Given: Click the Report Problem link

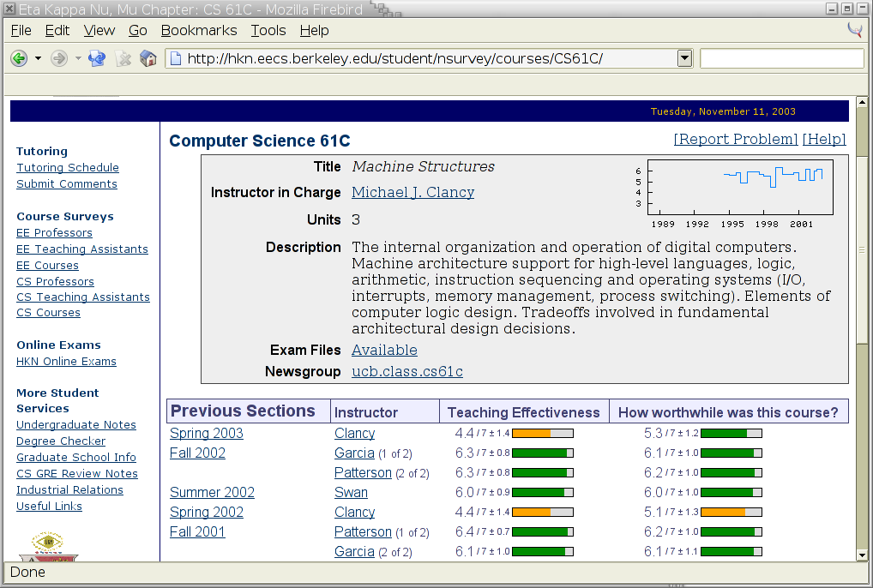Looking at the screenshot, I should (x=735, y=139).
